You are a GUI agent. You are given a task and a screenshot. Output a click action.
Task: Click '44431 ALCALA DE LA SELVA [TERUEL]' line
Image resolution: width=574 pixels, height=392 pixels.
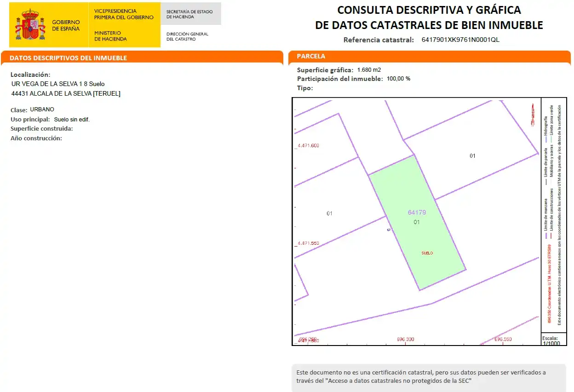66,93
